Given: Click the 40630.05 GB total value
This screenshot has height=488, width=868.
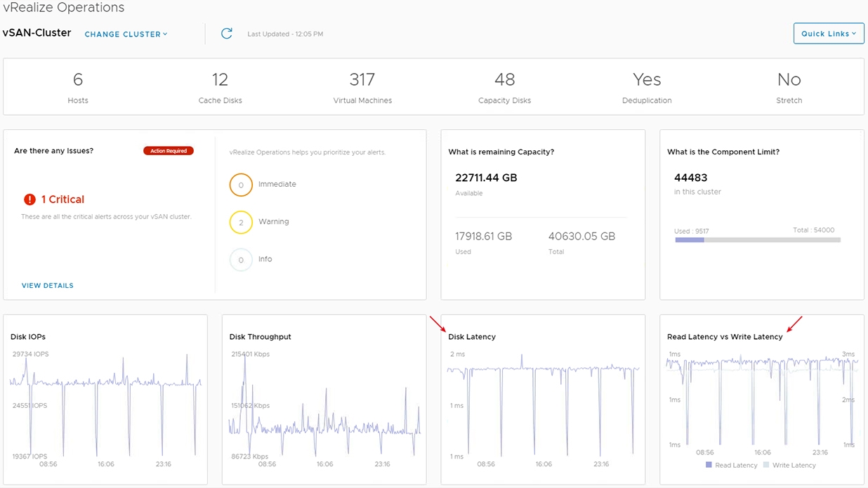Looking at the screenshot, I should [581, 237].
